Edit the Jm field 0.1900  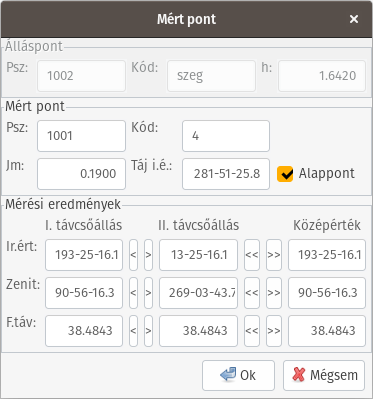(81, 174)
